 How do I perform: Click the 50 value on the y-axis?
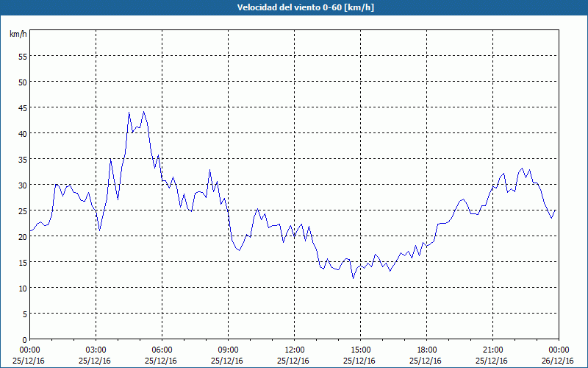tap(23, 82)
